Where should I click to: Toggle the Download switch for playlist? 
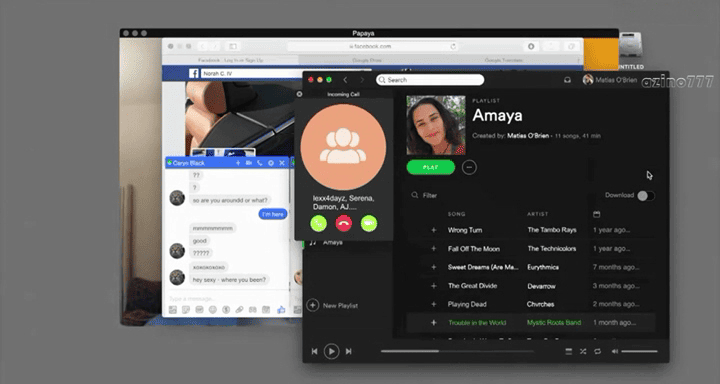tap(646, 196)
